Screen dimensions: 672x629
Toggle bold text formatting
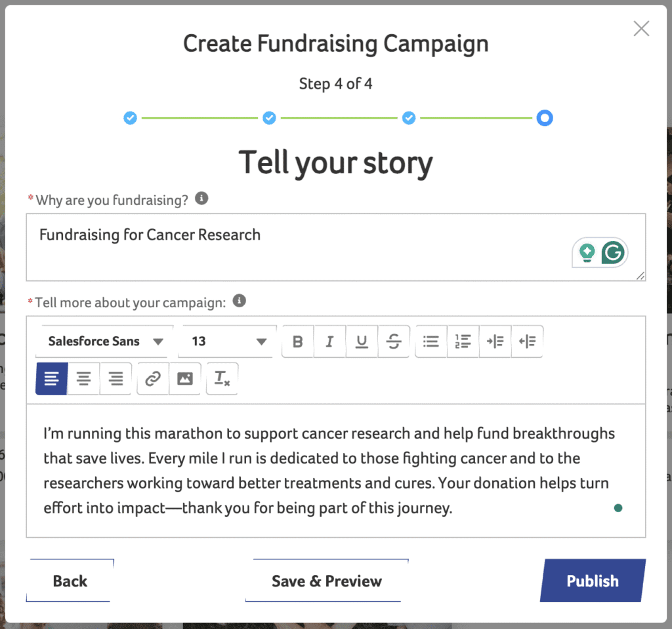[x=298, y=341]
